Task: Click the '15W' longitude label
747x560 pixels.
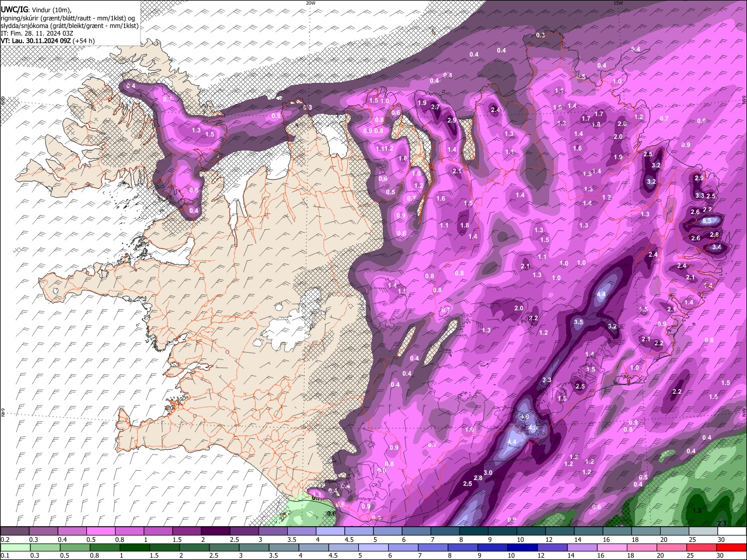Action: coord(618,3)
